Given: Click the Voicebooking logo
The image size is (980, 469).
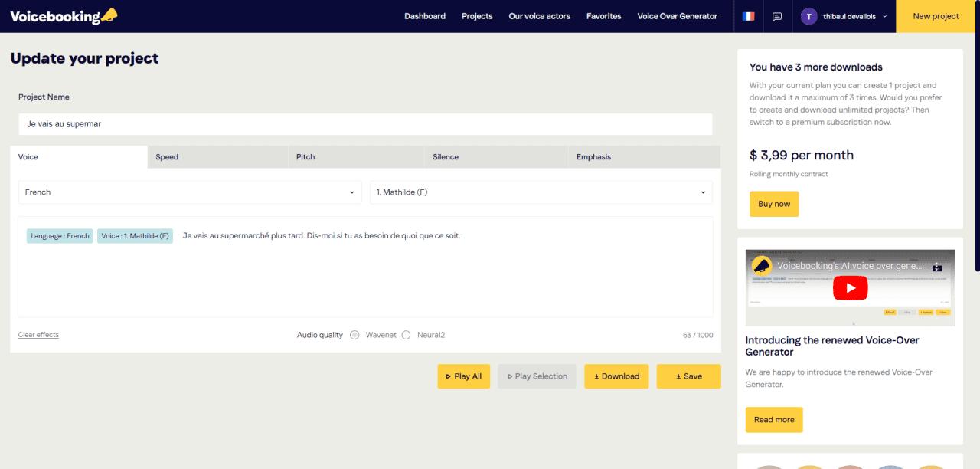Looking at the screenshot, I should pyautogui.click(x=64, y=16).
